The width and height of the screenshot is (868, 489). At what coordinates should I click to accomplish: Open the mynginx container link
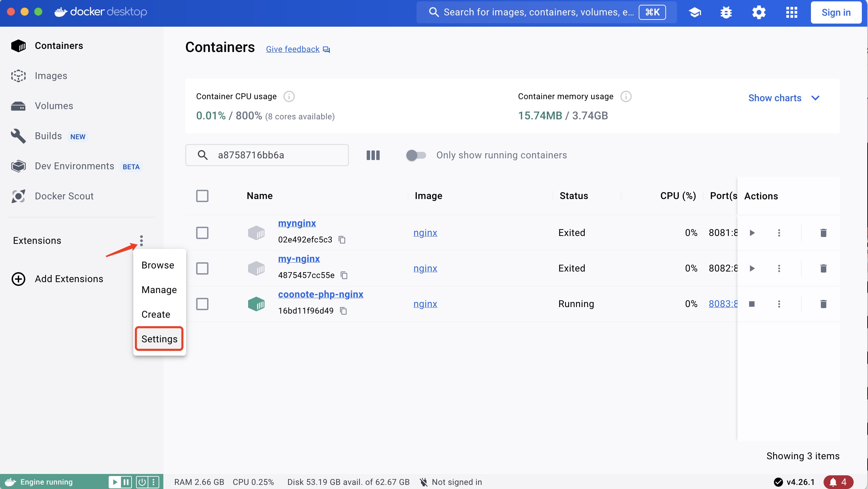pos(297,223)
